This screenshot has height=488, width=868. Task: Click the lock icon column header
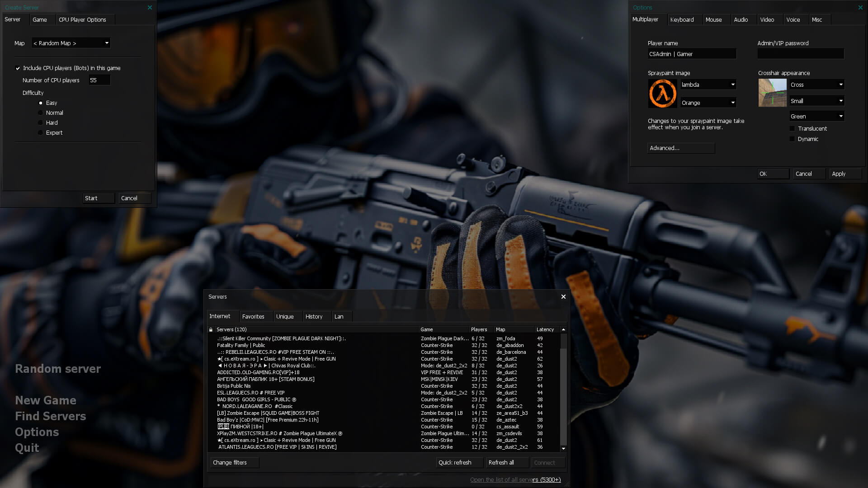(211, 329)
